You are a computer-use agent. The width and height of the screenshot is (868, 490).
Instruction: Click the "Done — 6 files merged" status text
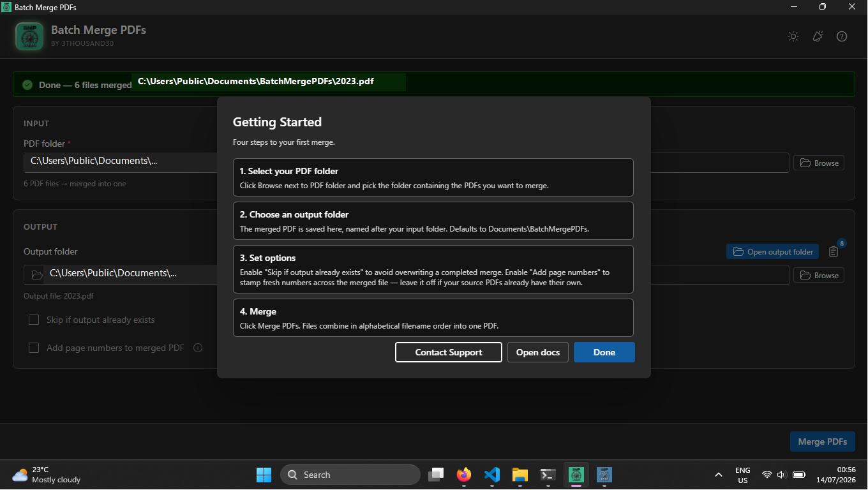[x=85, y=85]
